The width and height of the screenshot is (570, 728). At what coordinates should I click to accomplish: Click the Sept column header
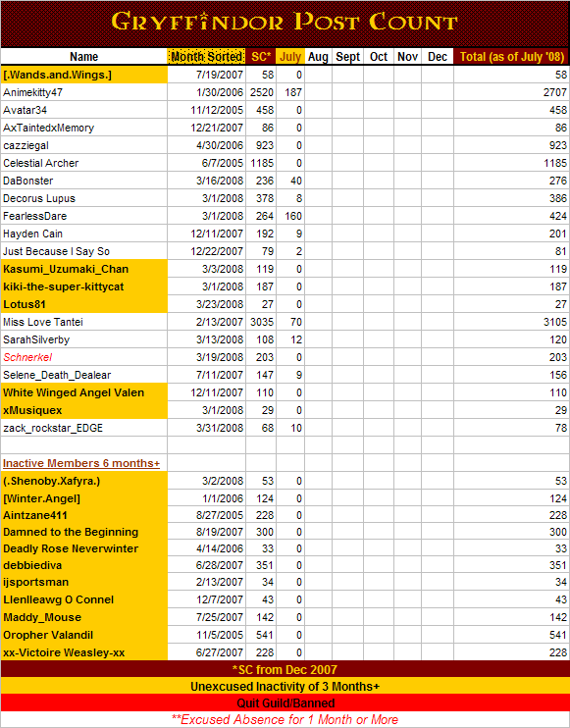[347, 57]
